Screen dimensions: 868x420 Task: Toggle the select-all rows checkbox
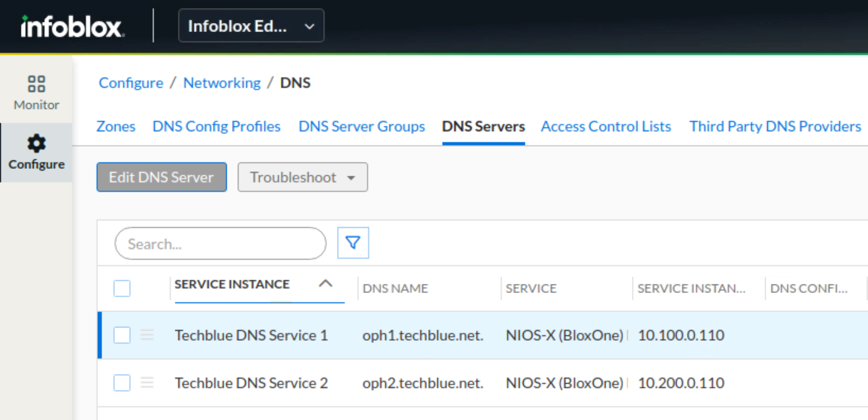click(122, 288)
